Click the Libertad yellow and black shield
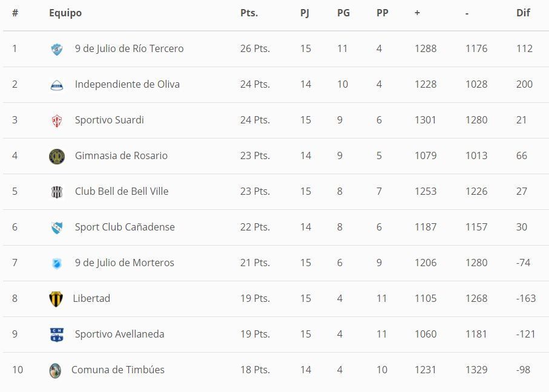549x392 pixels. pyautogui.click(x=56, y=299)
